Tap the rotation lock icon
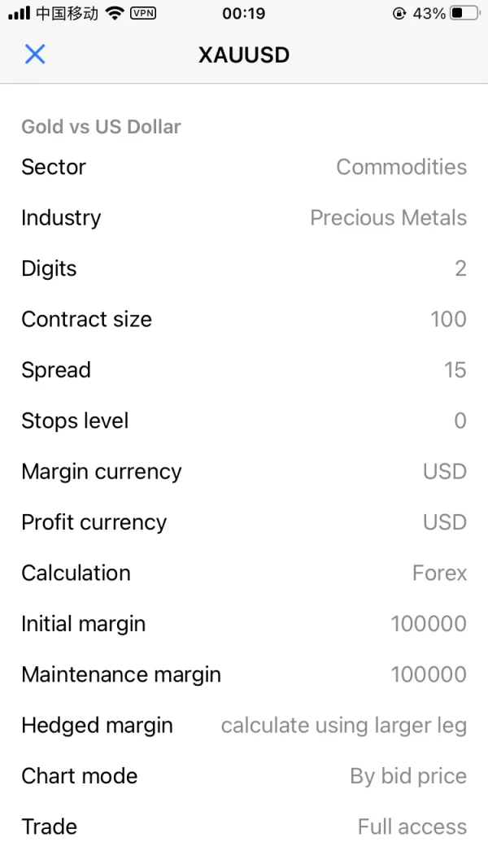This screenshot has height=868, width=488. click(399, 14)
